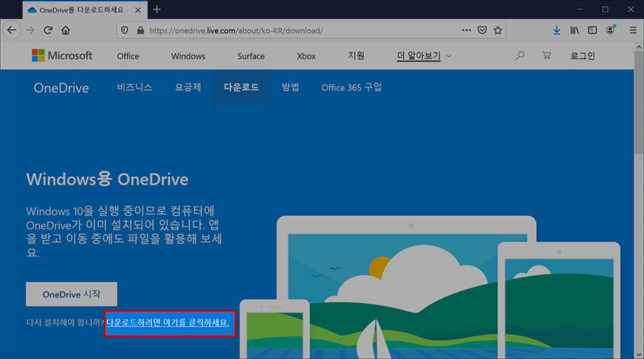Click the scrollbar up arrow
The height and width of the screenshot is (359, 644).
639,47
